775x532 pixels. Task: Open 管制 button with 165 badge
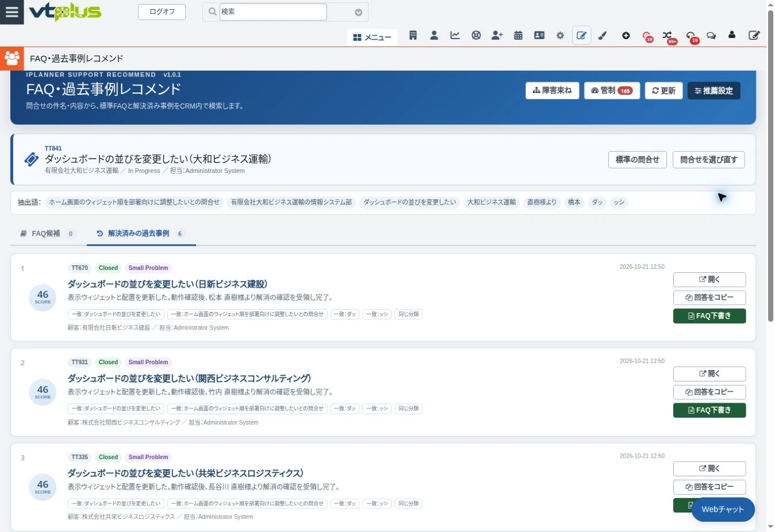pyautogui.click(x=612, y=91)
